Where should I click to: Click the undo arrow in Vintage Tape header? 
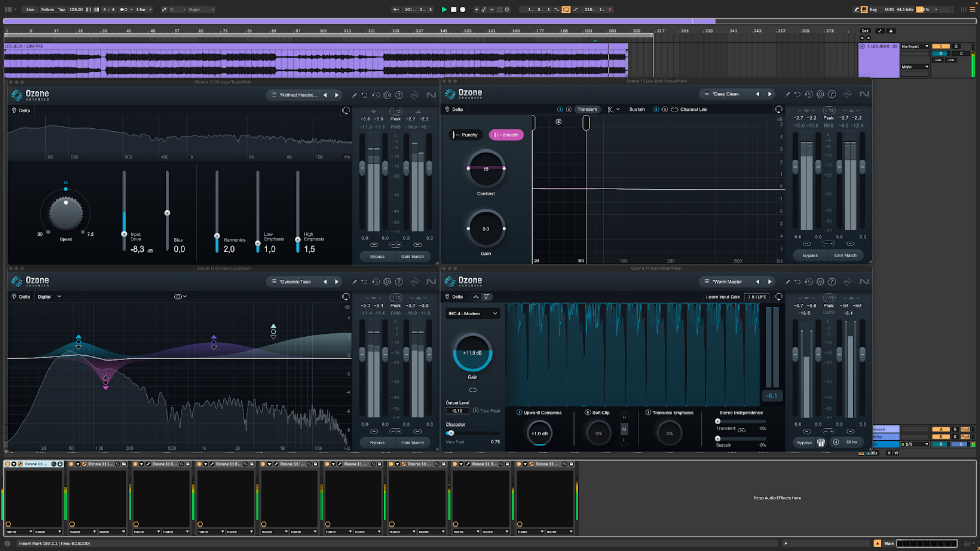364,95
